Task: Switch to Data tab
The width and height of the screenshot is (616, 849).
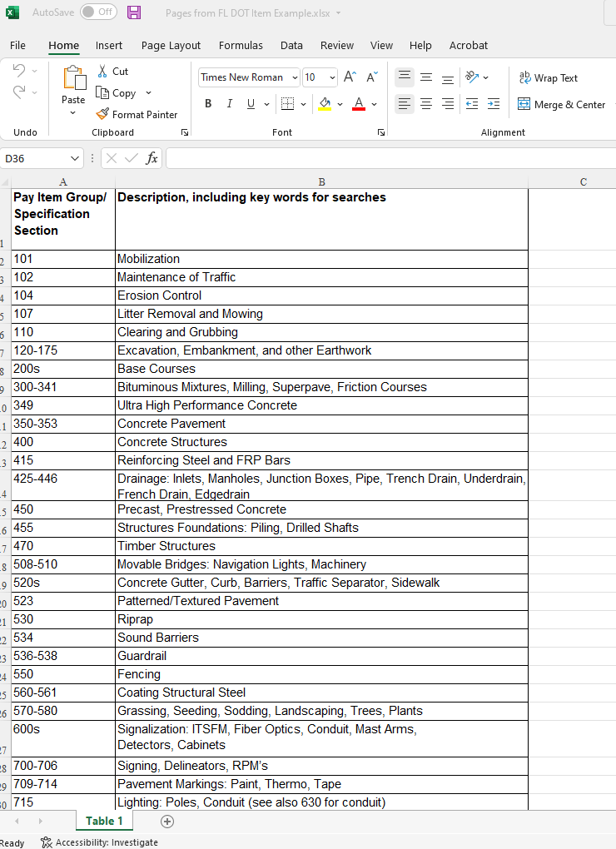Action: coord(291,46)
